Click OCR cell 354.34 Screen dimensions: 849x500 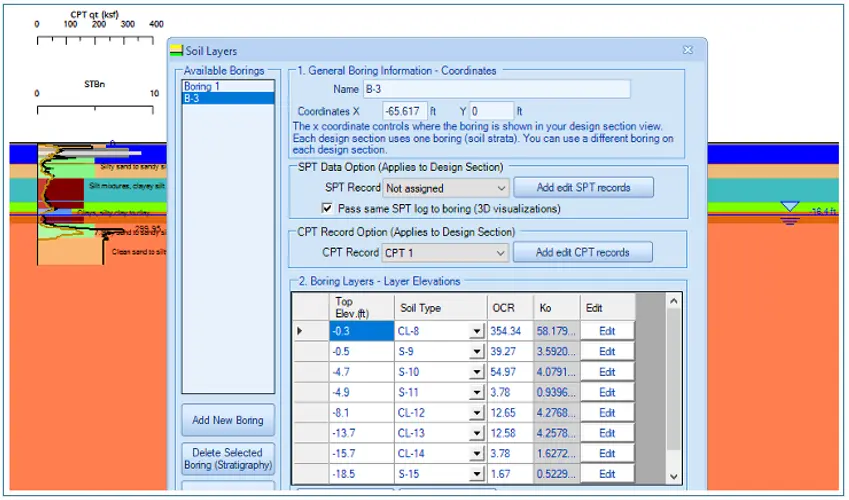pyautogui.click(x=510, y=331)
